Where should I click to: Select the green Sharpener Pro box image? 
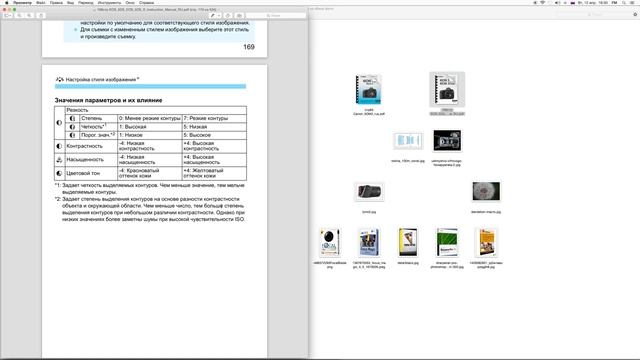pyautogui.click(x=447, y=242)
